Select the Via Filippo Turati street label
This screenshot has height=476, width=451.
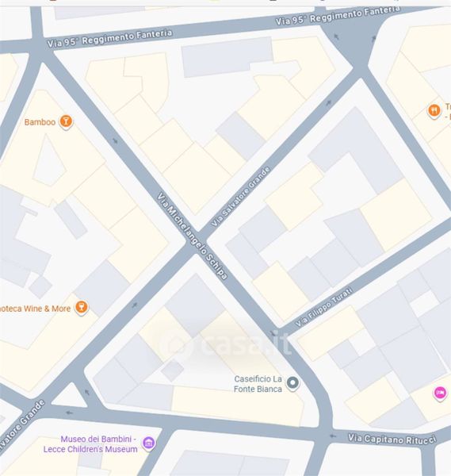(x=324, y=307)
